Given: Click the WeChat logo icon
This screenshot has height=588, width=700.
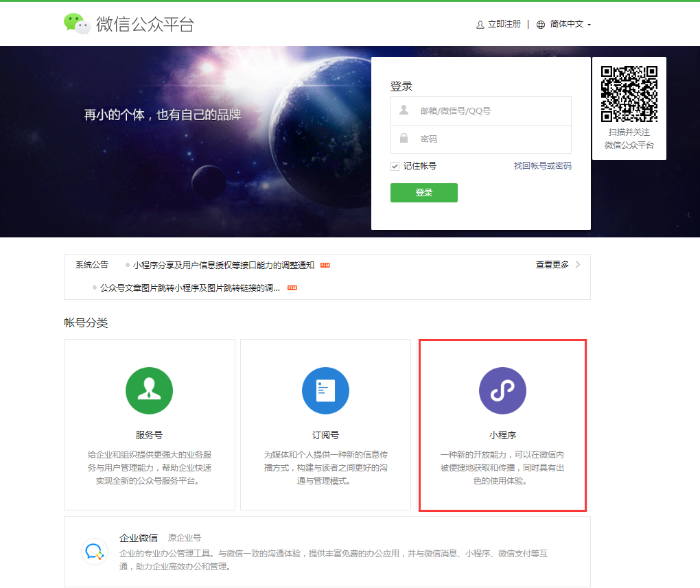Looking at the screenshot, I should (x=77, y=23).
